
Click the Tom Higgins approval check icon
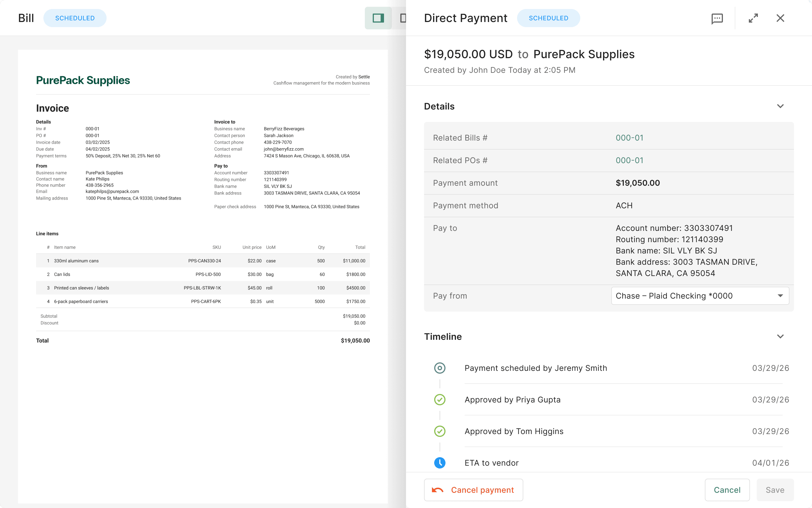pyautogui.click(x=440, y=431)
